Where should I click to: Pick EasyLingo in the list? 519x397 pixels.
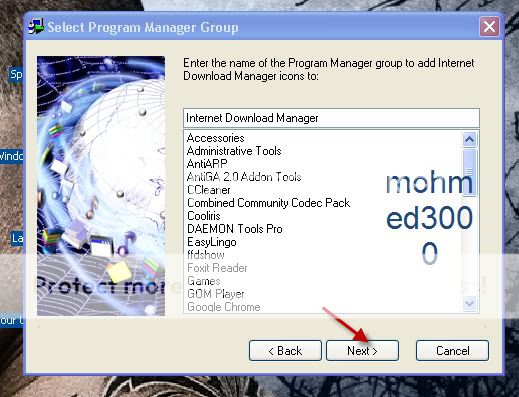coord(212,242)
